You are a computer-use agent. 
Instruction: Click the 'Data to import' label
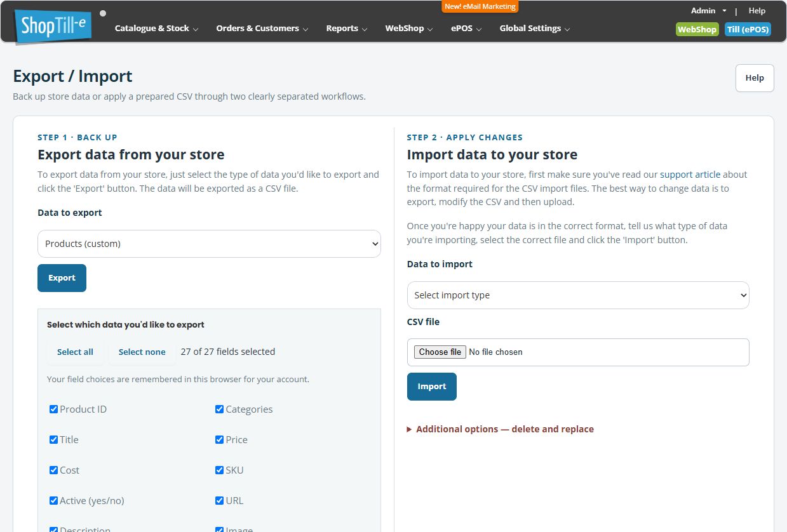click(x=440, y=264)
